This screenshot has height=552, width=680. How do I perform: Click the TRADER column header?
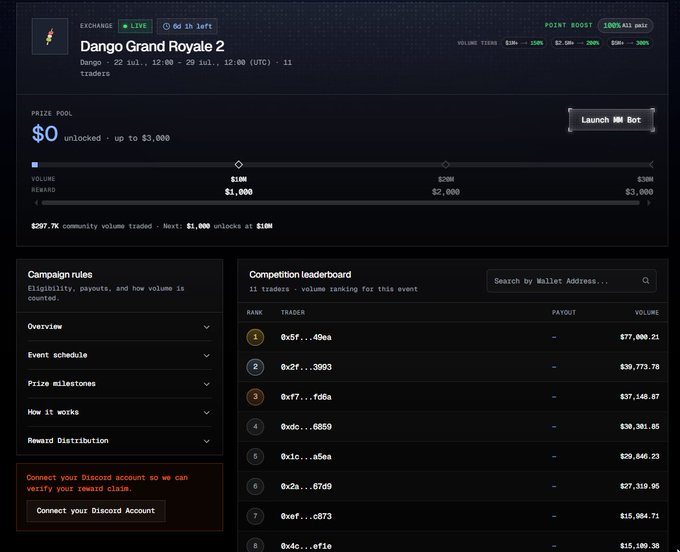293,312
